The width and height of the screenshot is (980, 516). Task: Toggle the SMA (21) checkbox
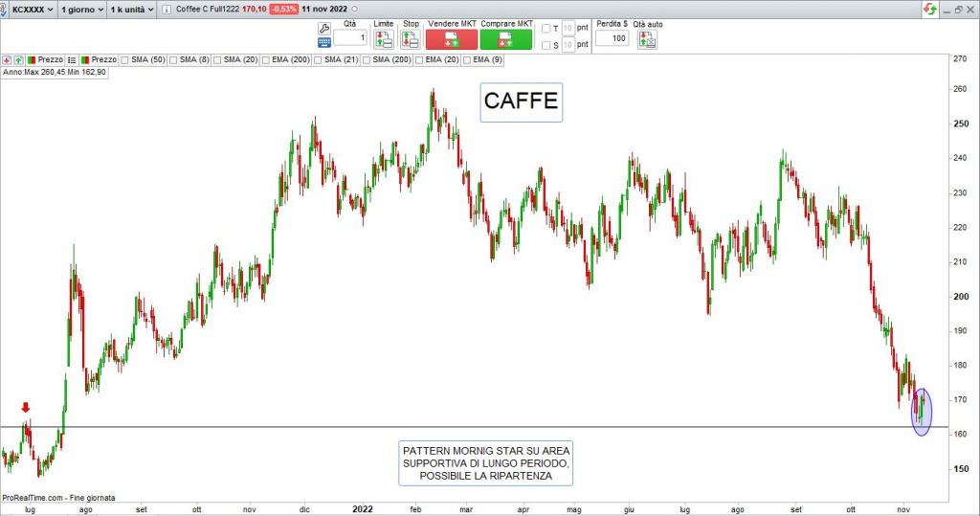click(x=318, y=60)
